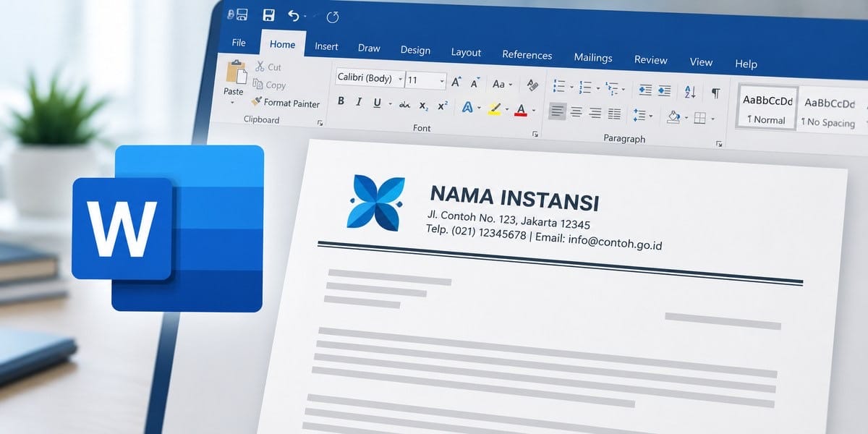Activate the Format Painter brush
The image size is (868, 434).
click(x=257, y=102)
